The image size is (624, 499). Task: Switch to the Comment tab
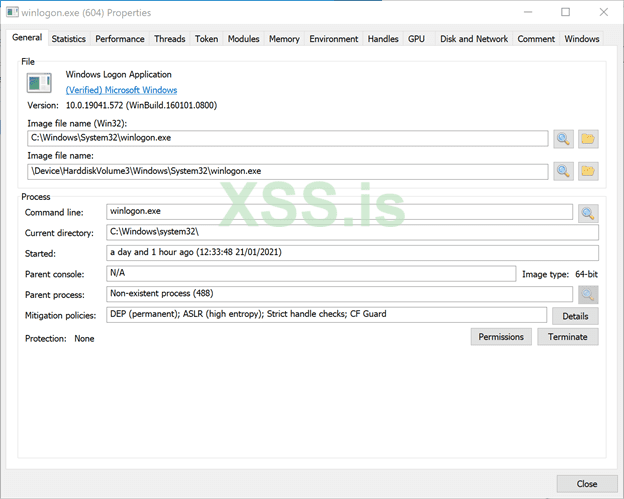pyautogui.click(x=536, y=39)
